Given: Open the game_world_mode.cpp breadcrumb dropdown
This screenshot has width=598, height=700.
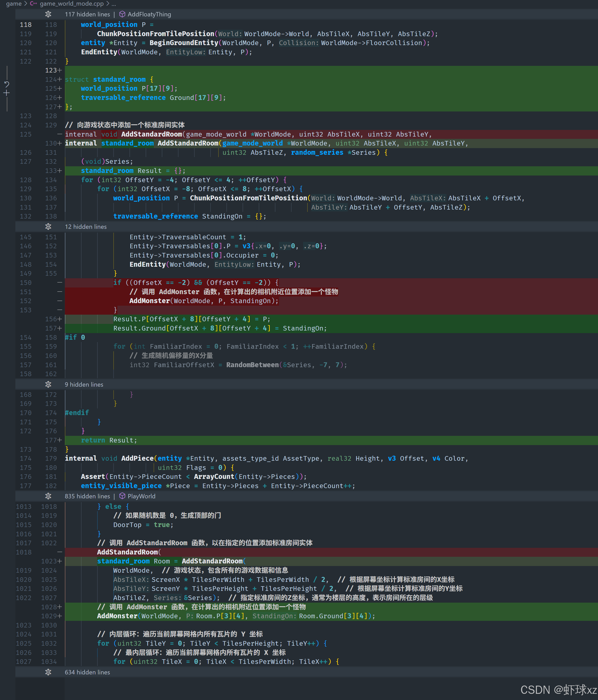Looking at the screenshot, I should [x=72, y=4].
